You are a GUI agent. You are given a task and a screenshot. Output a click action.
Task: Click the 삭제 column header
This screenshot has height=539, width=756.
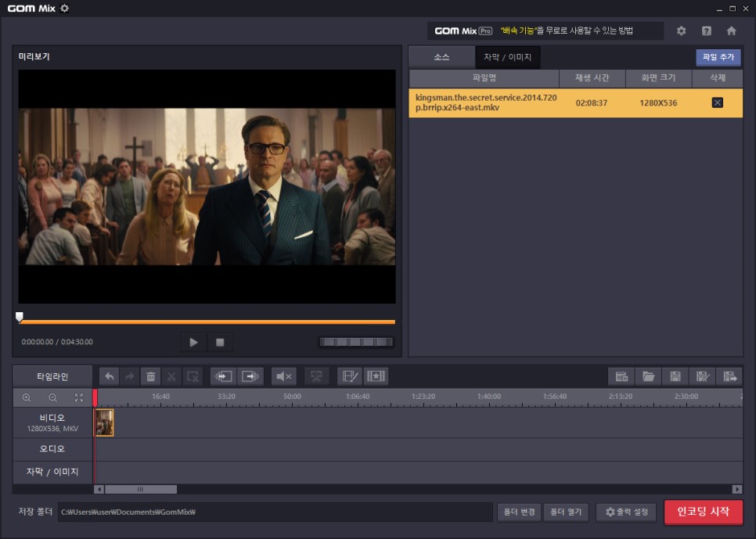718,78
